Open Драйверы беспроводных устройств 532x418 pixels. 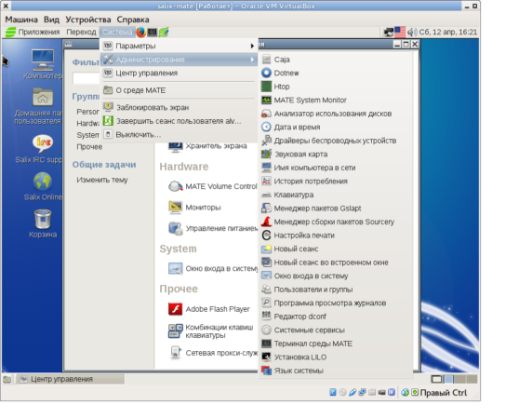tap(335, 141)
